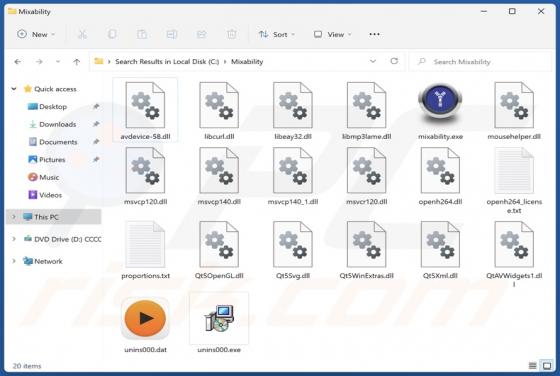Select the openh264.dll file icon
Screen dimensions: 560x376
(440, 170)
